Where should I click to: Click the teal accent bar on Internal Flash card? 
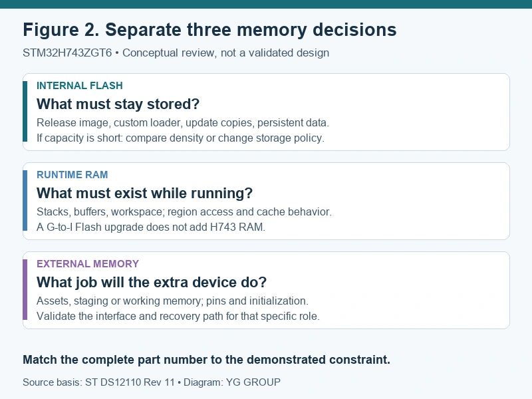25,111
